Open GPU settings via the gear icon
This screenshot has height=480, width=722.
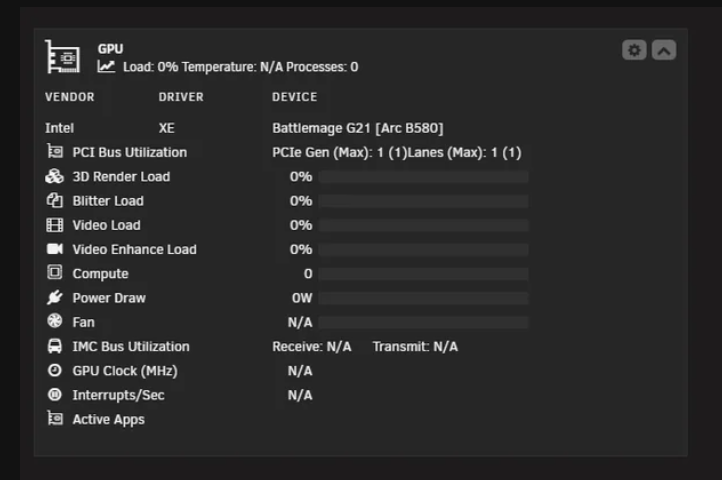pyautogui.click(x=634, y=50)
